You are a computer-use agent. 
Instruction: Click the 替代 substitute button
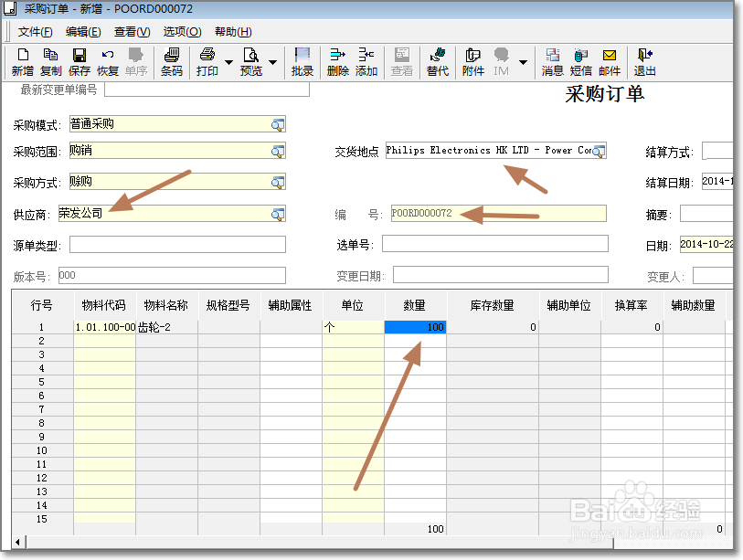pyautogui.click(x=437, y=59)
